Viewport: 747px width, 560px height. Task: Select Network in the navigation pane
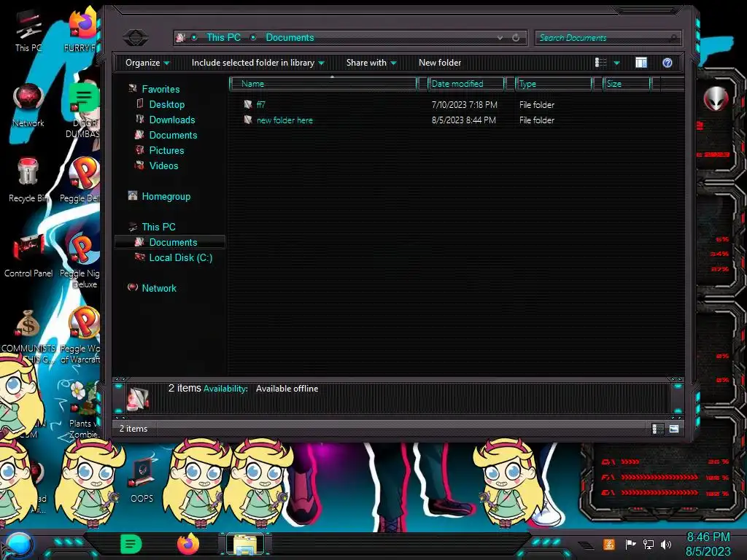click(x=159, y=288)
